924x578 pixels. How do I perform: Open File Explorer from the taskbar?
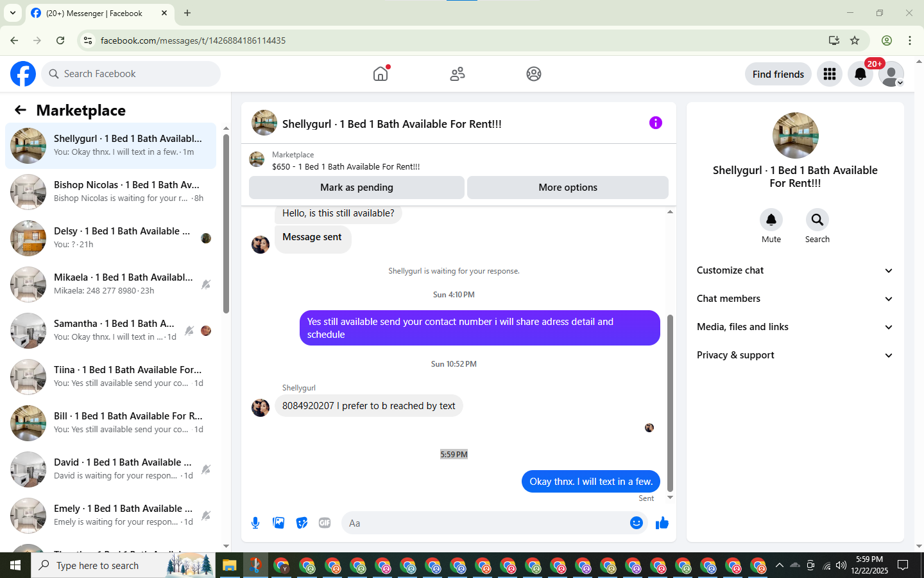(x=230, y=565)
